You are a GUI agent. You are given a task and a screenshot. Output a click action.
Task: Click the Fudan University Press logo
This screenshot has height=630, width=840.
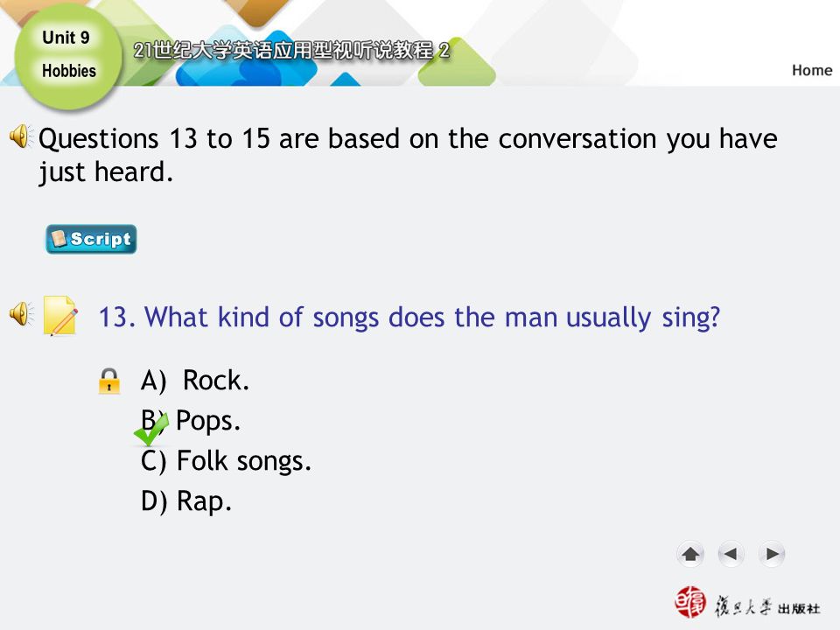[747, 603]
